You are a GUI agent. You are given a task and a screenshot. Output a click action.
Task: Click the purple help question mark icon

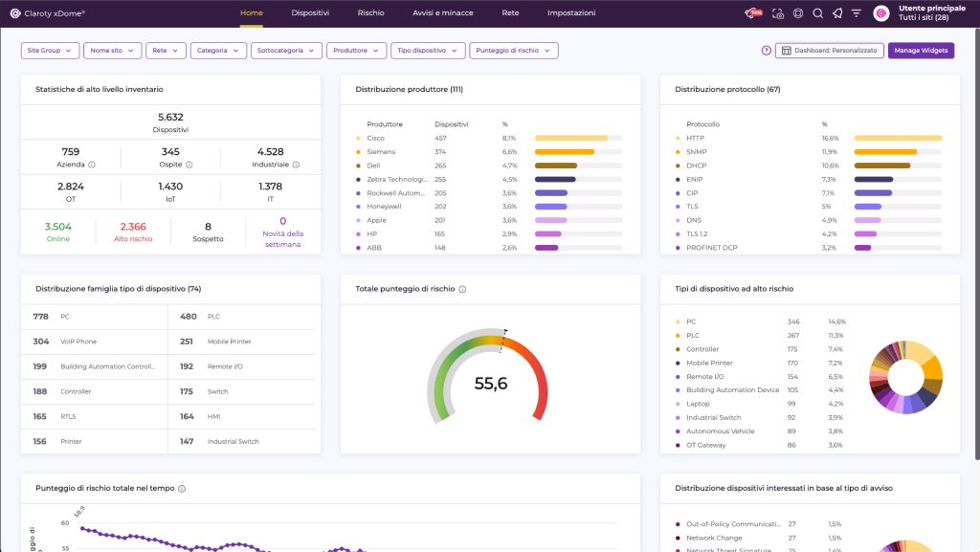(766, 51)
